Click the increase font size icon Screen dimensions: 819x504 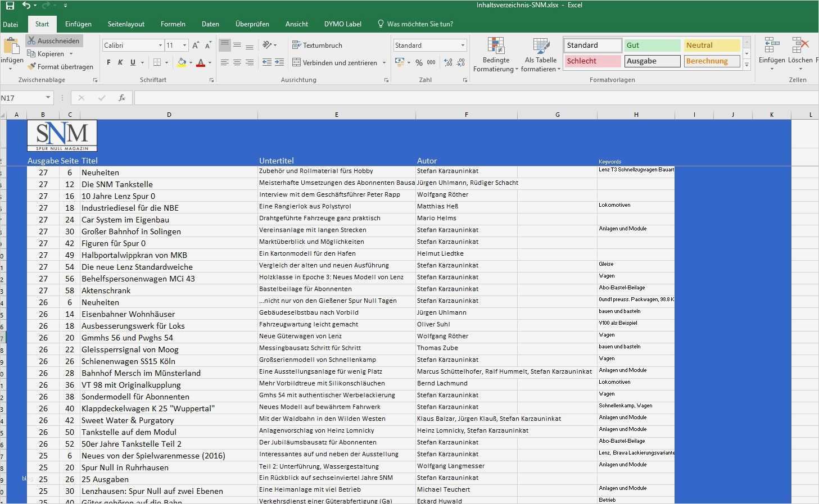click(x=196, y=45)
